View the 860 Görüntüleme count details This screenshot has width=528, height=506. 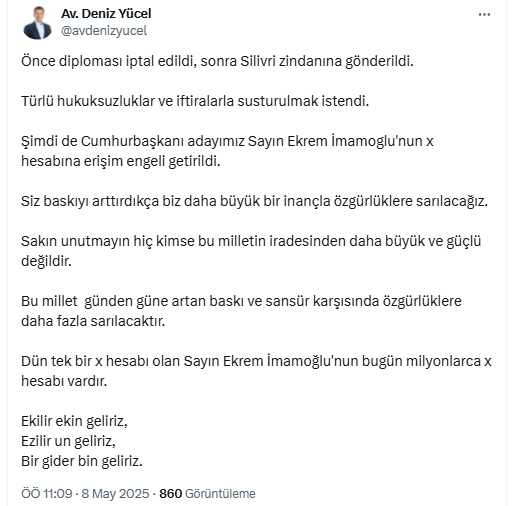click(x=207, y=494)
